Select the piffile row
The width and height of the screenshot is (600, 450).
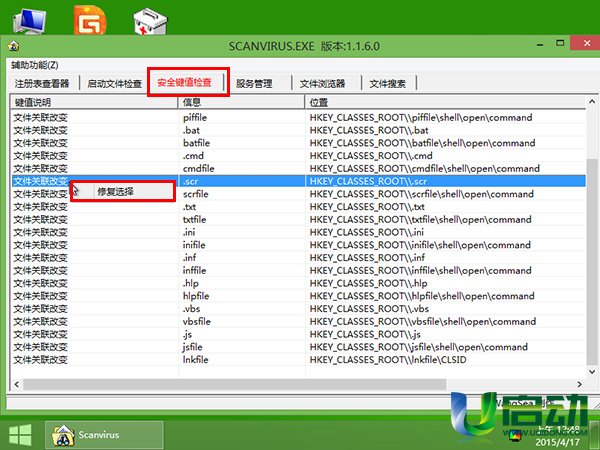tap(298, 117)
